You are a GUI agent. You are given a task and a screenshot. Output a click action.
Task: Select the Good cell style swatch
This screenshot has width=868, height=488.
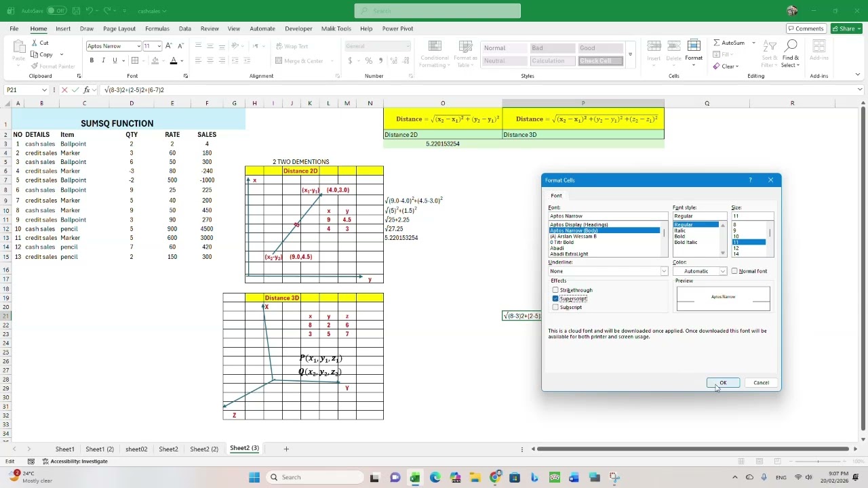(x=600, y=48)
